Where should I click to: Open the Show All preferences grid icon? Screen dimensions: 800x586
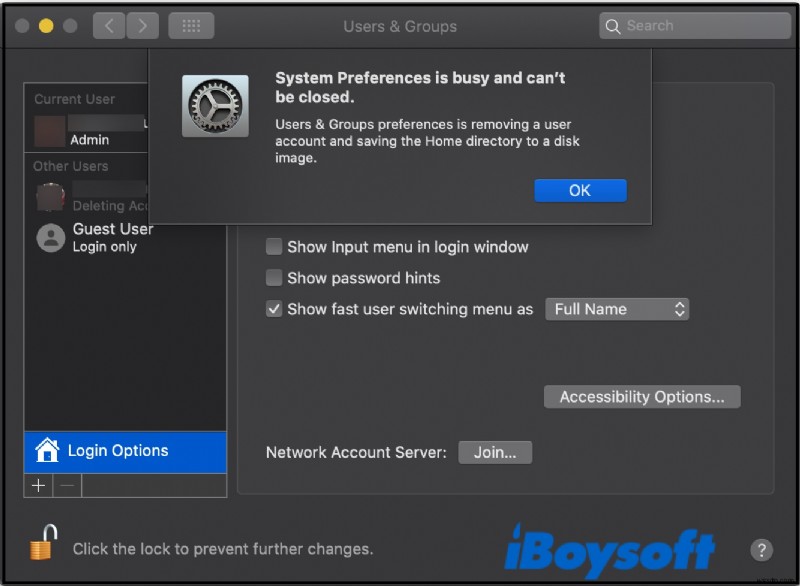(193, 25)
